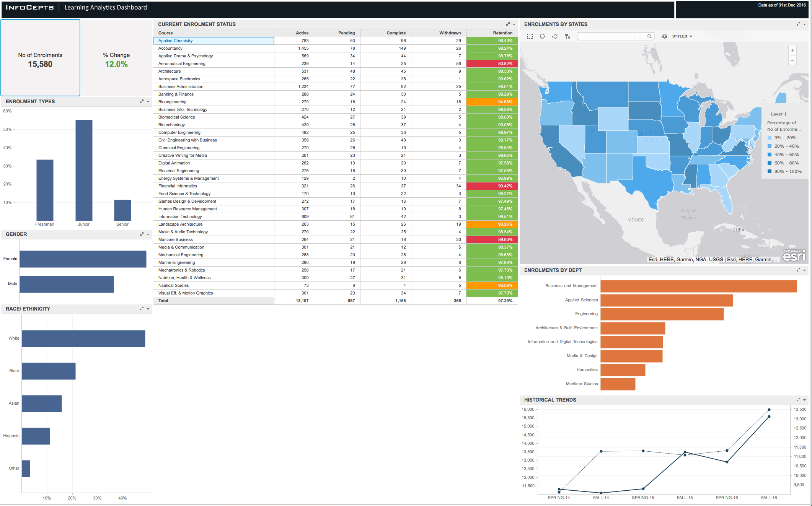
Task: Open the map layers icon
Action: pos(665,36)
